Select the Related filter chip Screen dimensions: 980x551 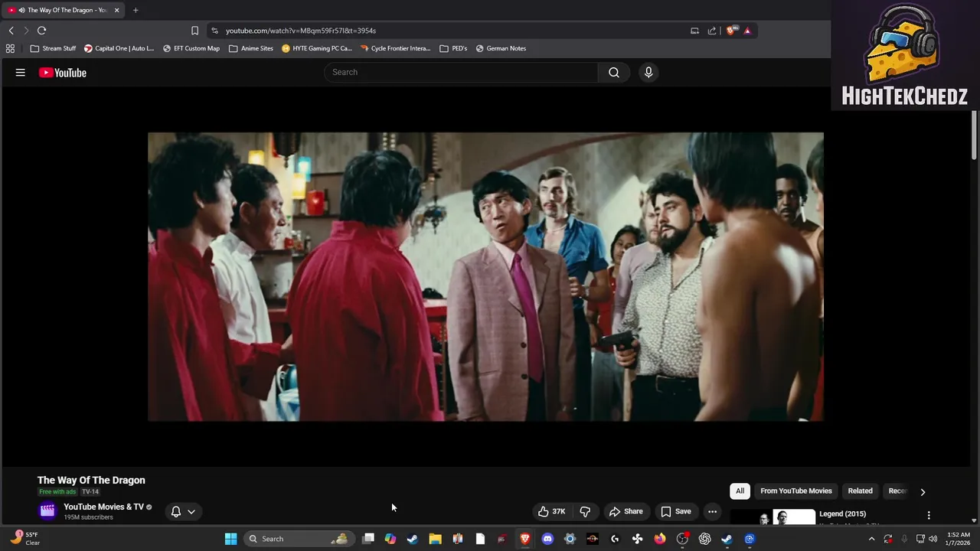860,491
